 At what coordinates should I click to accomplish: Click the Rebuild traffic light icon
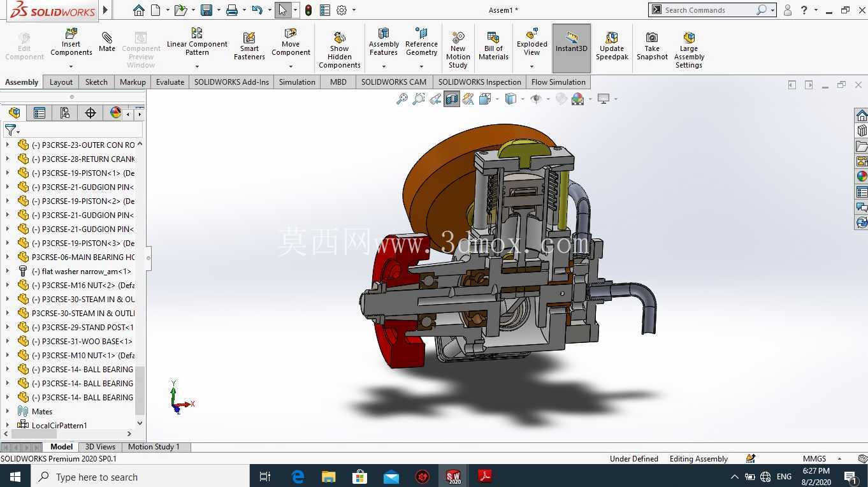tap(308, 10)
